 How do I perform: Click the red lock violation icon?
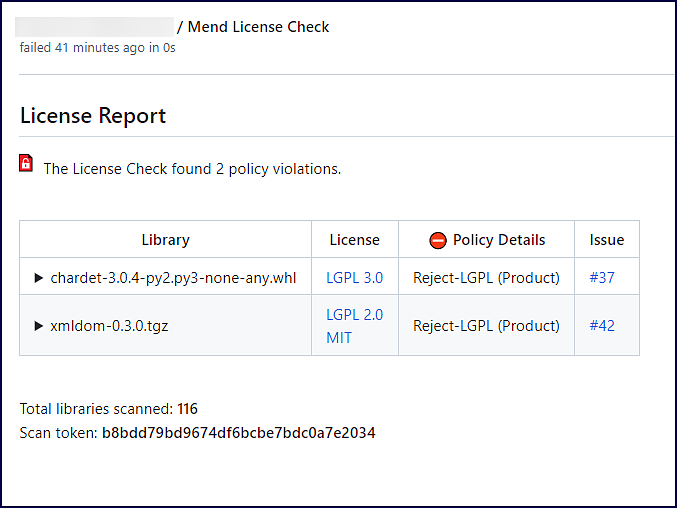[x=26, y=164]
